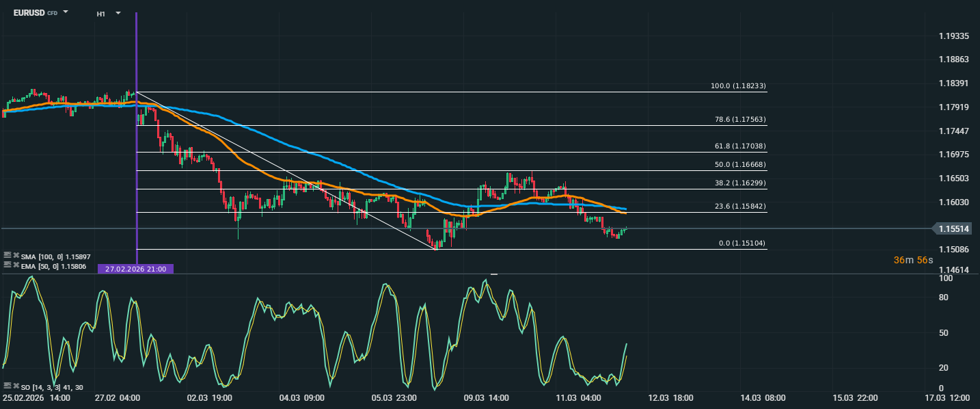The image size is (980, 409).
Task: Click the candle countdown timer
Action: click(912, 261)
